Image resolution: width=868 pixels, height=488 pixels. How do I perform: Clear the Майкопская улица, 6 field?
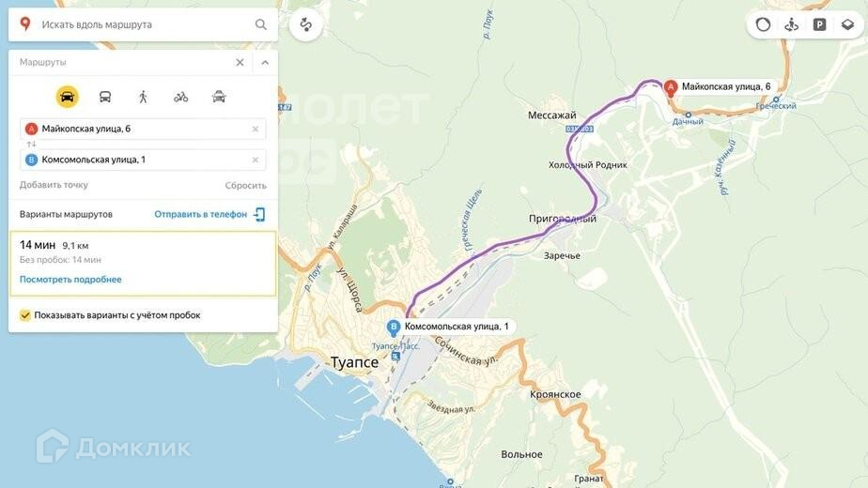click(256, 129)
